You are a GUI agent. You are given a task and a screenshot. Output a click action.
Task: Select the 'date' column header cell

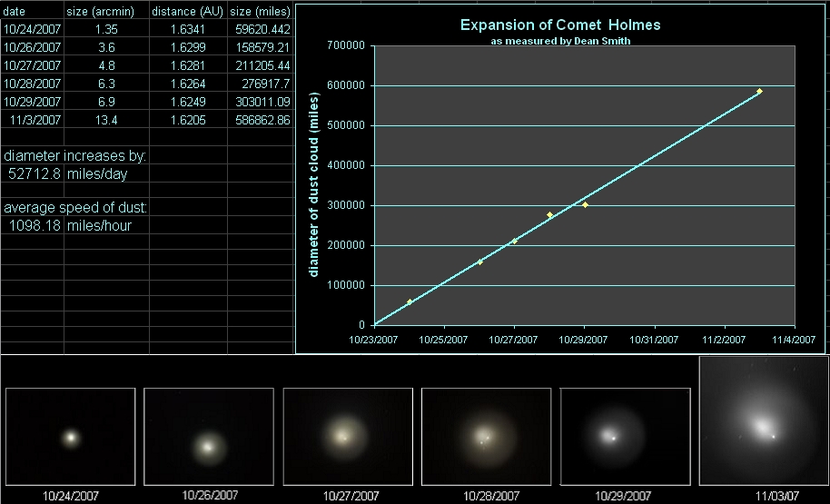tap(33, 11)
